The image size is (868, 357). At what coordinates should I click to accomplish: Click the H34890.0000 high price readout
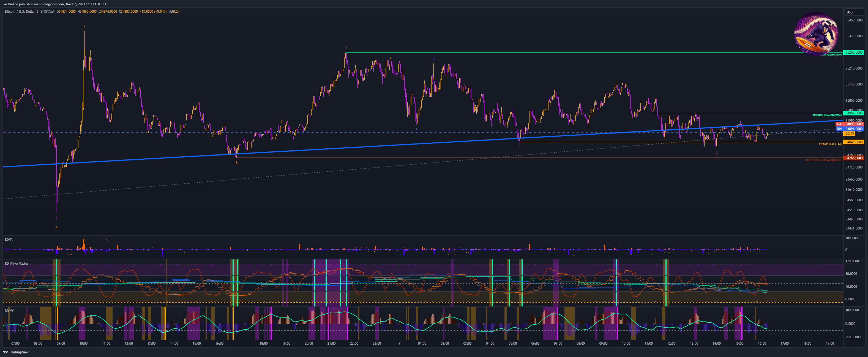[x=87, y=12]
